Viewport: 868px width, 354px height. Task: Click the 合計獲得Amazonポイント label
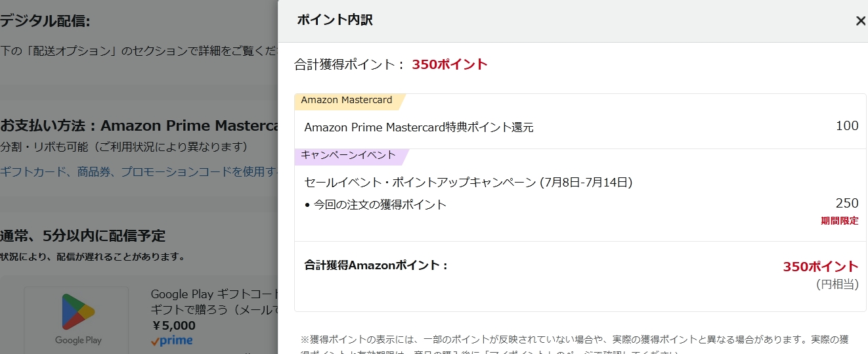(x=376, y=265)
